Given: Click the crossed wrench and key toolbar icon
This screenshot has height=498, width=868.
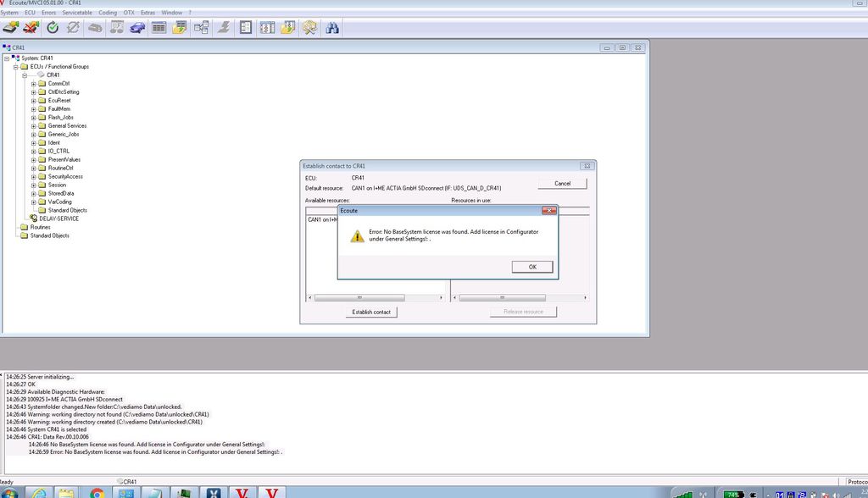Looking at the screenshot, I should click(x=309, y=28).
